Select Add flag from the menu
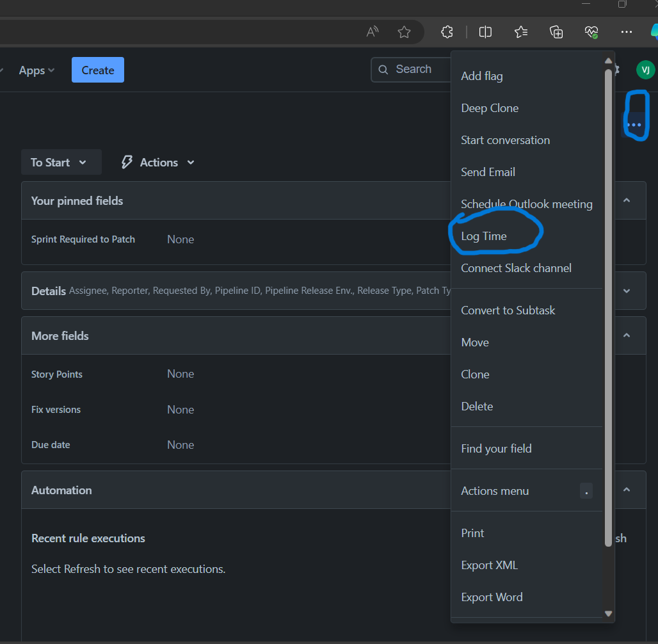This screenshot has width=658, height=644. point(527,76)
